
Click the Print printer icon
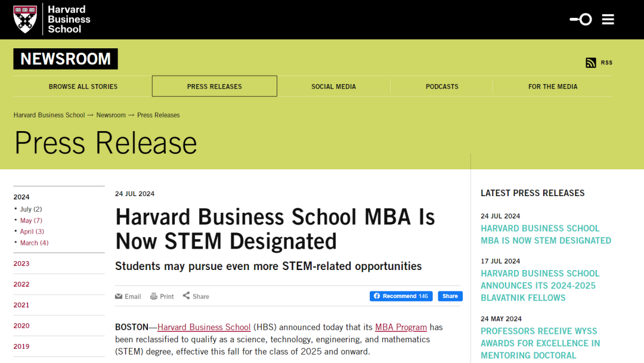(x=154, y=296)
